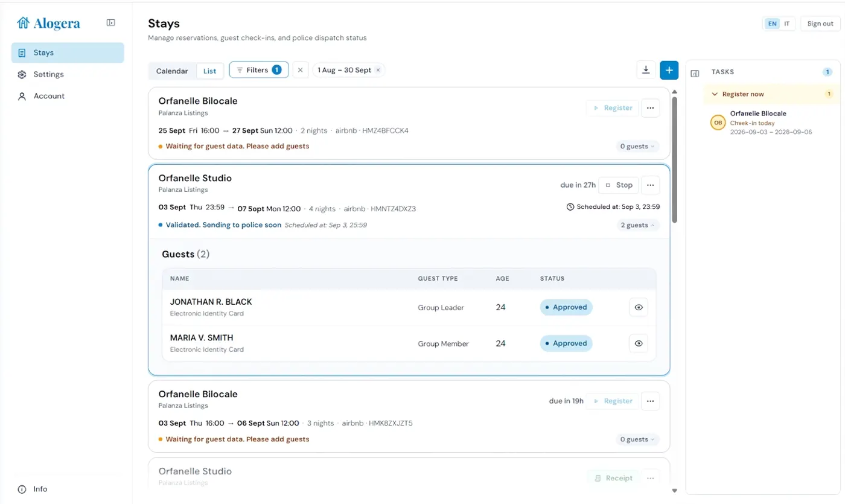This screenshot has height=504, width=845.
Task: Toggle the Tasks panel icon
Action: tap(695, 73)
